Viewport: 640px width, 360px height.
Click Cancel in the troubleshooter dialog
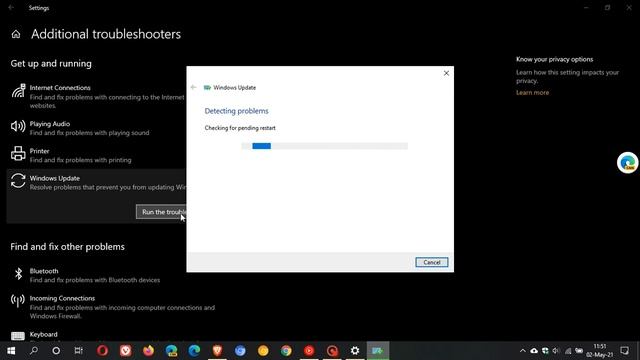tap(431, 262)
